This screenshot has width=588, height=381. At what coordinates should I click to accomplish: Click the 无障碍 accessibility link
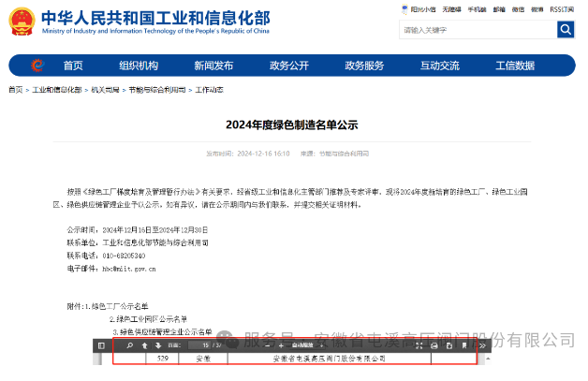[x=451, y=9]
